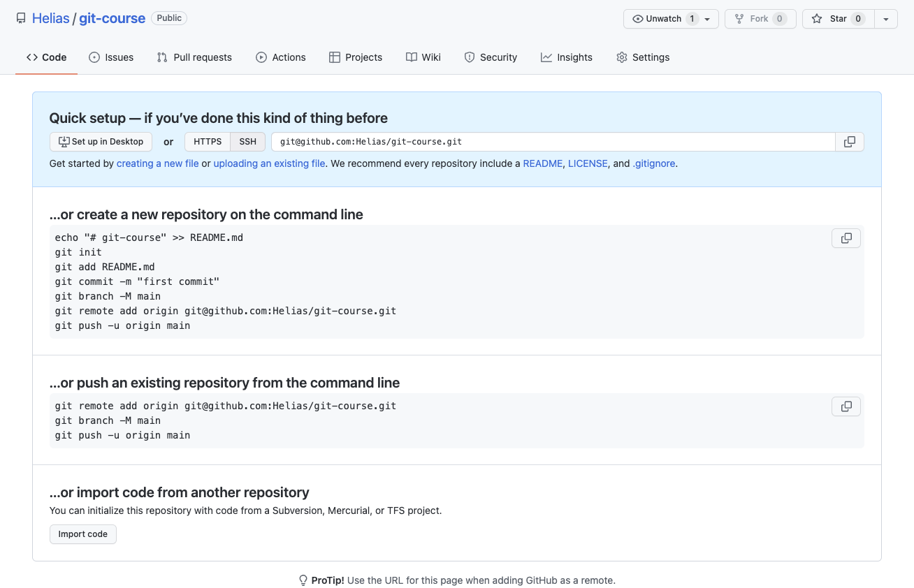Viewport: 914px width, 588px height.
Task: Follow the creating a new file link
Action: click(158, 163)
